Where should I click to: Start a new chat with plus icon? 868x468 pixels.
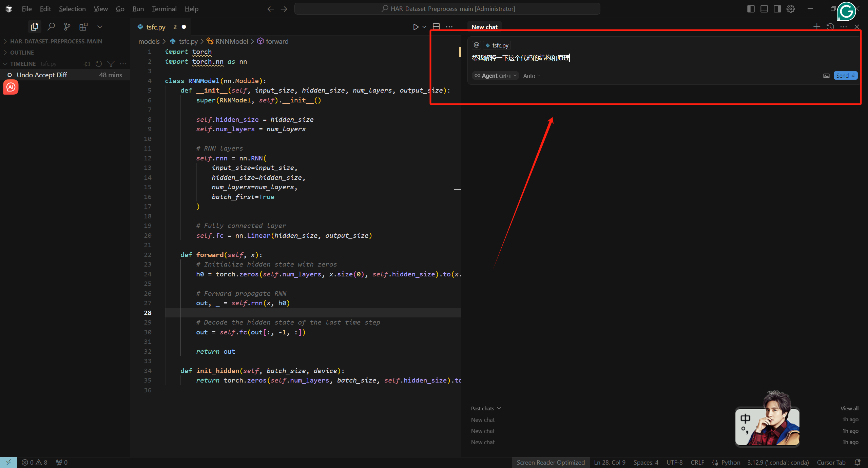click(816, 26)
